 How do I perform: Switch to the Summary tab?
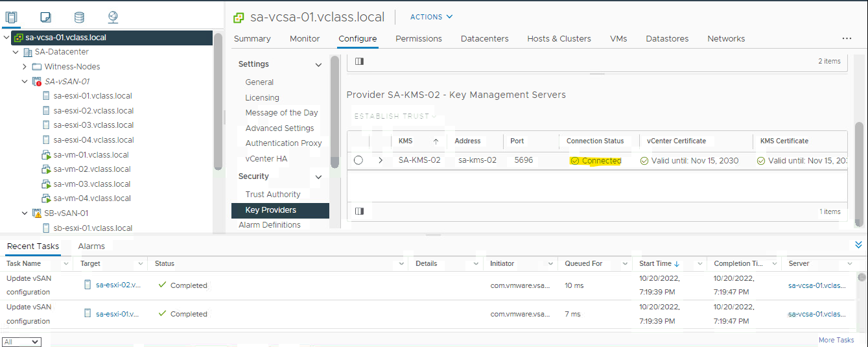click(252, 39)
